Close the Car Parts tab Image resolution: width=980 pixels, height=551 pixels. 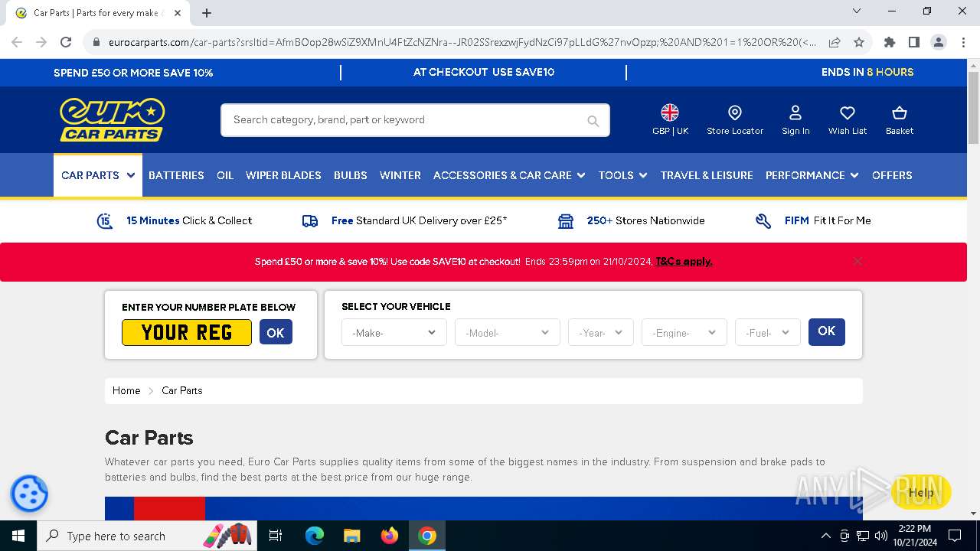click(178, 13)
